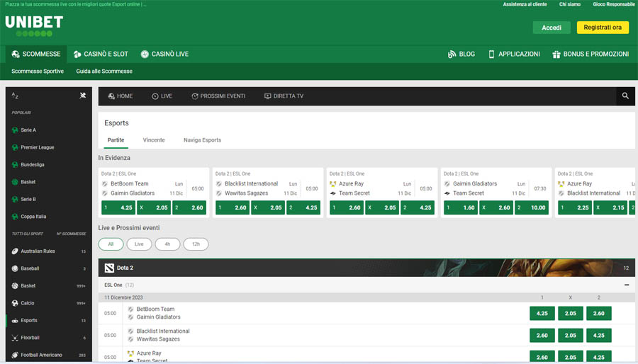Click the A-Z sort icon in sidebar

(x=15, y=96)
